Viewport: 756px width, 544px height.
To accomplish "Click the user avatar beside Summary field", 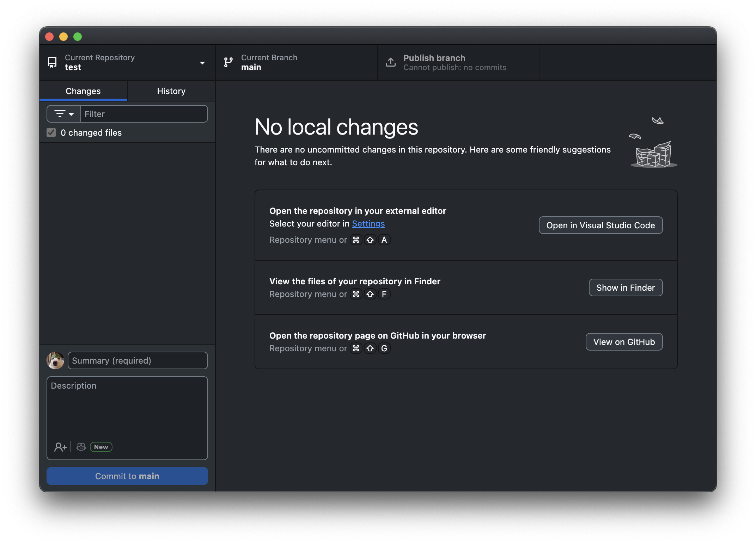I will tap(55, 360).
